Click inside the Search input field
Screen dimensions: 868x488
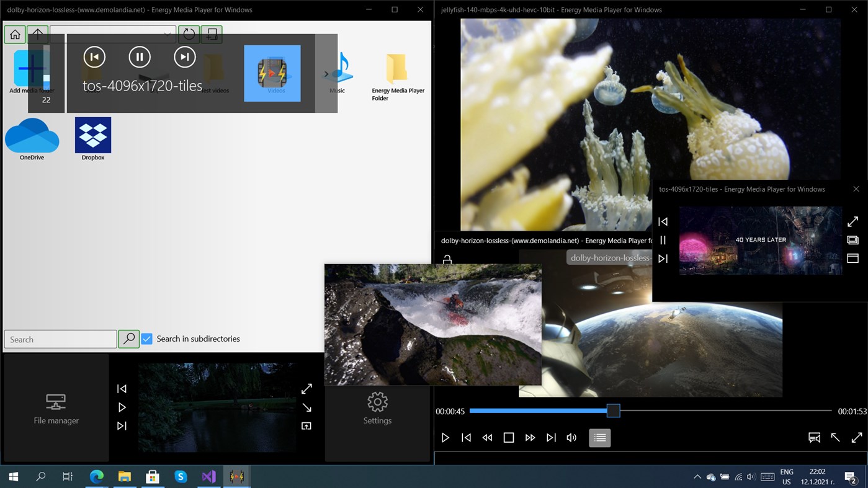point(60,339)
